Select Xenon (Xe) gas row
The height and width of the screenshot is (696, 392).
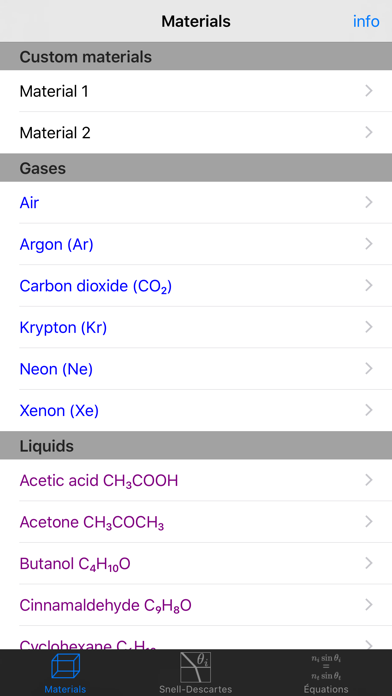point(196,411)
